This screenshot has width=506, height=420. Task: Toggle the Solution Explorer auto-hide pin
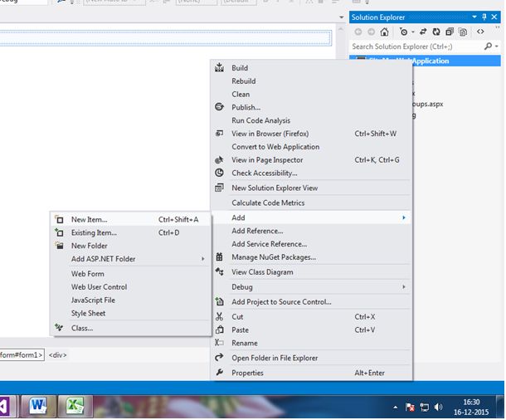(484, 17)
